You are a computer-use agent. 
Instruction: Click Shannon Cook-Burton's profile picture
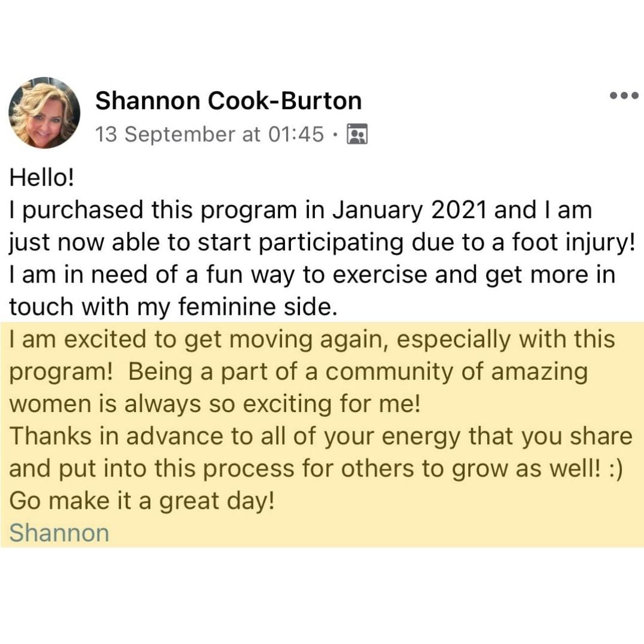44,112
